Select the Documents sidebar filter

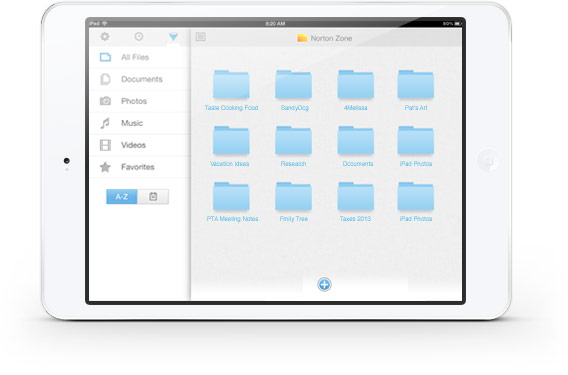pos(140,79)
